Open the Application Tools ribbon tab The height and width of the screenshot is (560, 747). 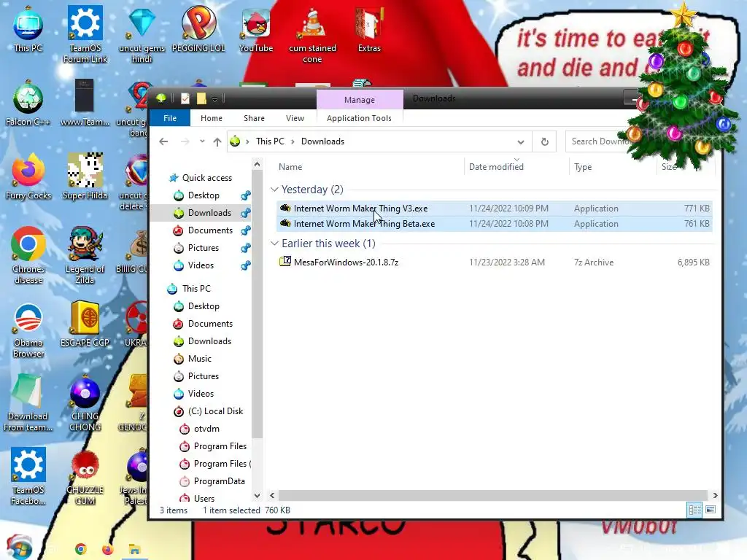tap(359, 118)
